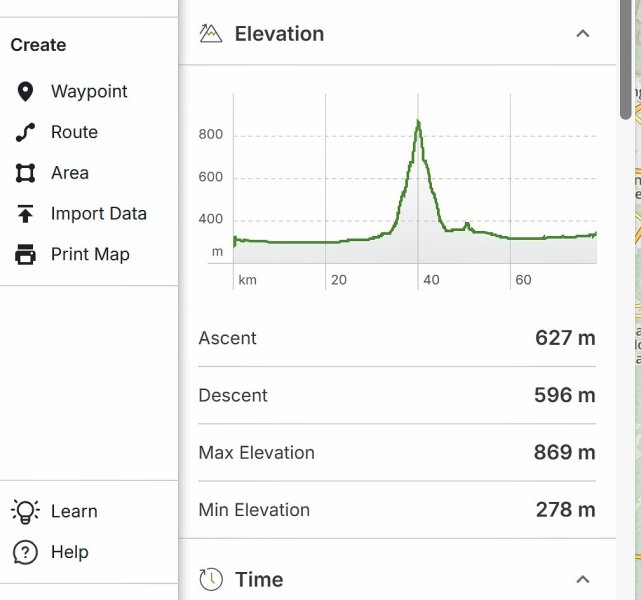Select the Route path icon
The image size is (641, 600).
pyautogui.click(x=25, y=132)
